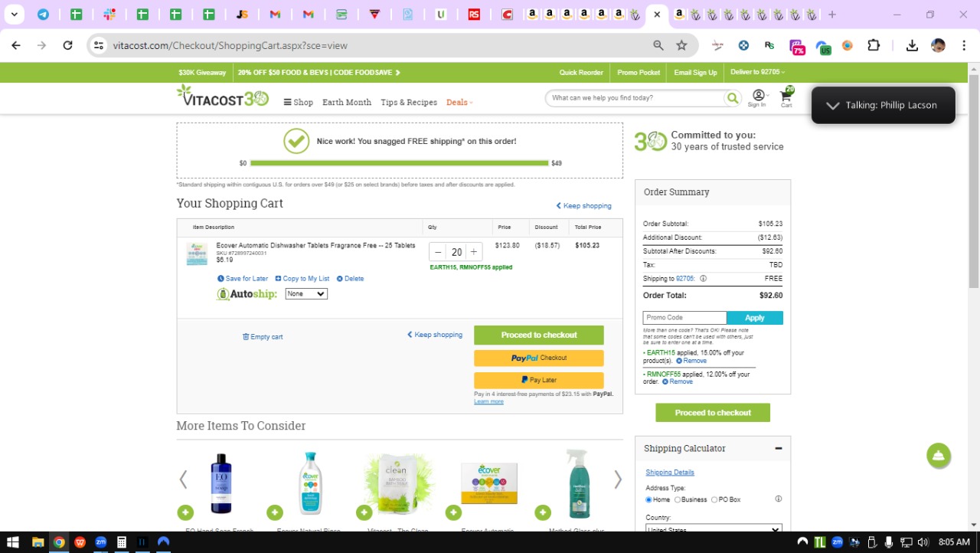
Task: Open a new browser tab
Action: coord(832,15)
